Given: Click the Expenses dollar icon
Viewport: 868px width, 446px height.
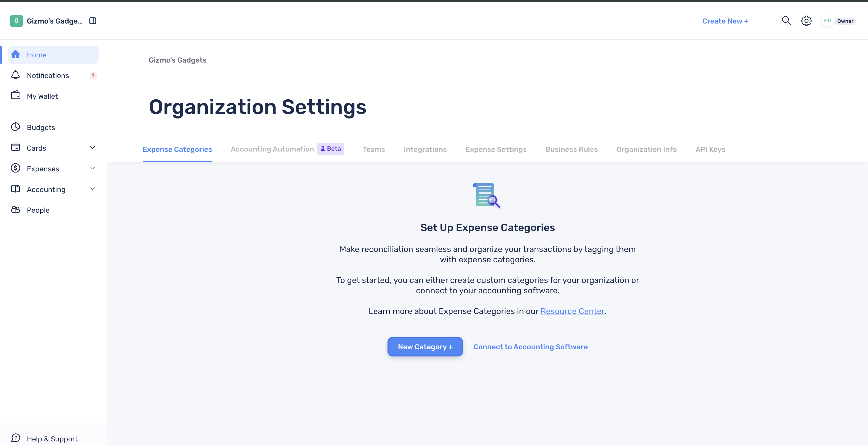Looking at the screenshot, I should pos(15,168).
